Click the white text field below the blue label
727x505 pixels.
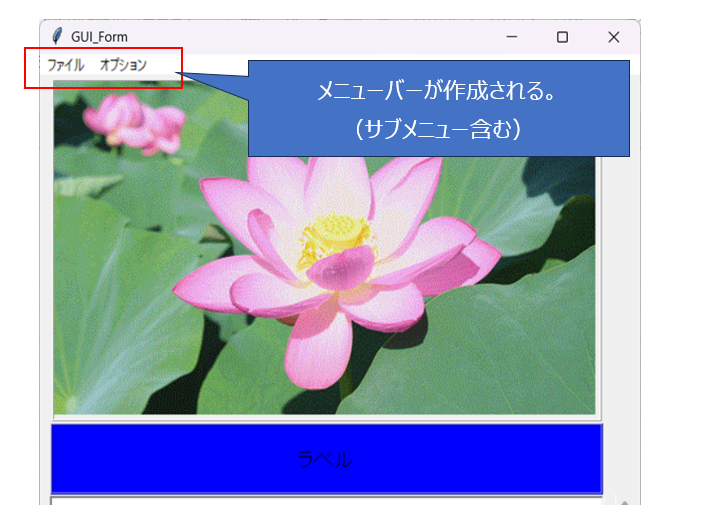point(325,499)
